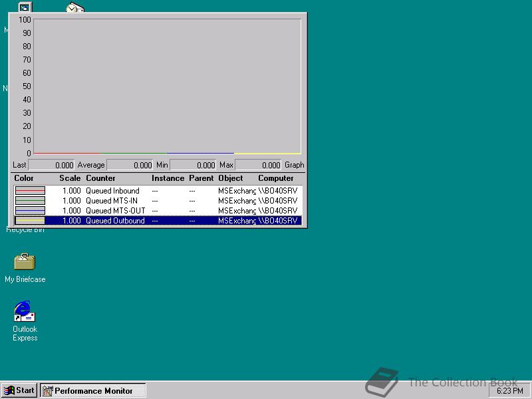
Task: Click the Last value field
Action: [51, 165]
